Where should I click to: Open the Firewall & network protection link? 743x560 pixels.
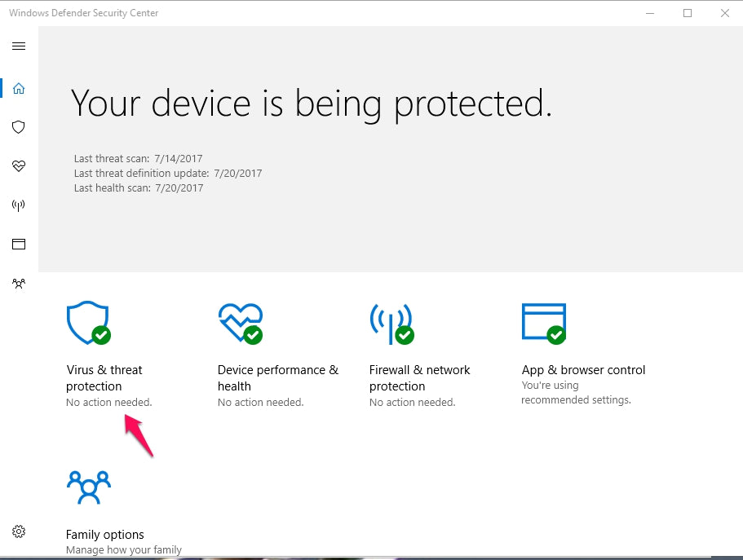pos(419,378)
